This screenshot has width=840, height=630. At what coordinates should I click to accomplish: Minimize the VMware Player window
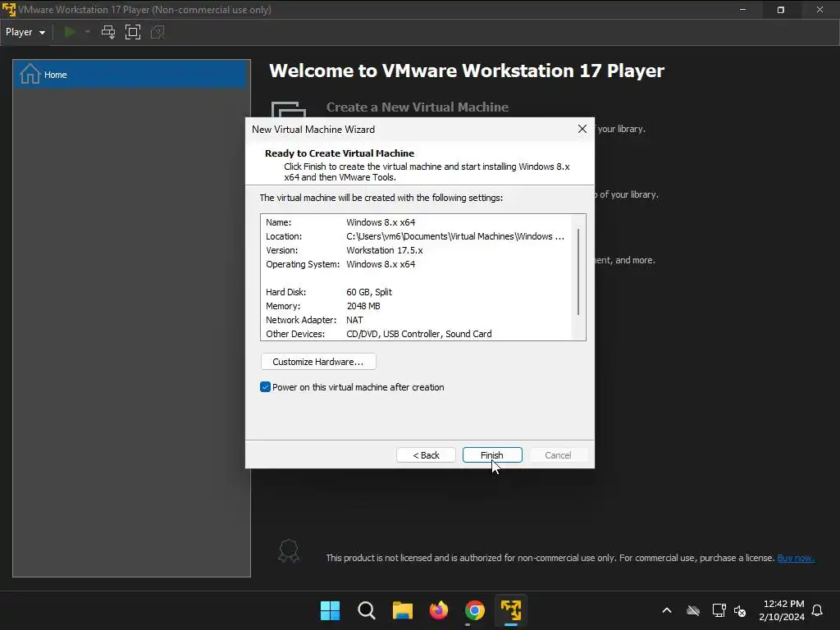click(742, 10)
